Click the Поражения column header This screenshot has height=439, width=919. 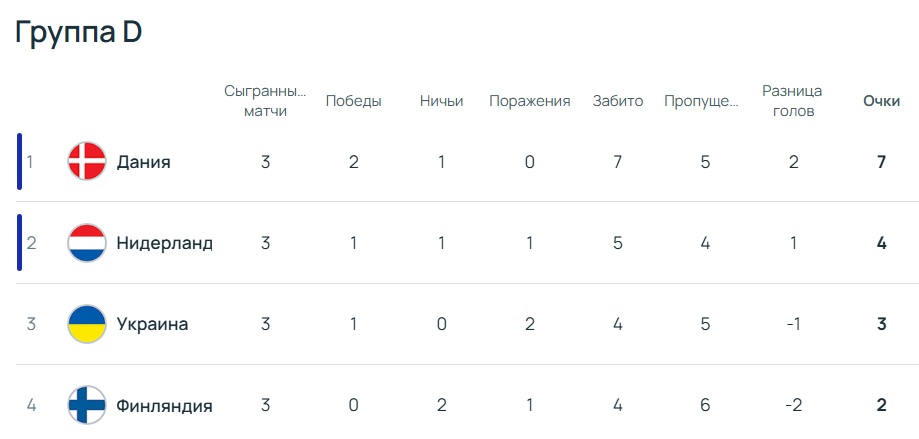tap(529, 101)
